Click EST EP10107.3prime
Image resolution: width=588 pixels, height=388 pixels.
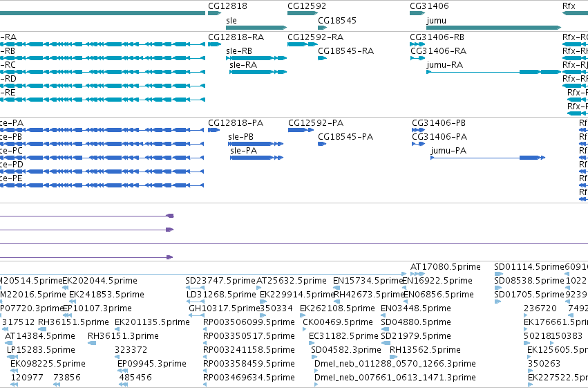point(97,308)
